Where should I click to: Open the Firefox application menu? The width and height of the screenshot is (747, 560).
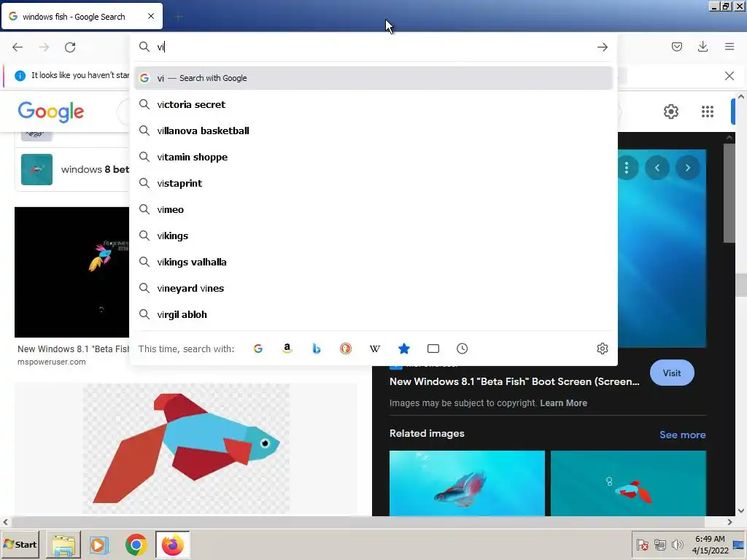point(729,47)
